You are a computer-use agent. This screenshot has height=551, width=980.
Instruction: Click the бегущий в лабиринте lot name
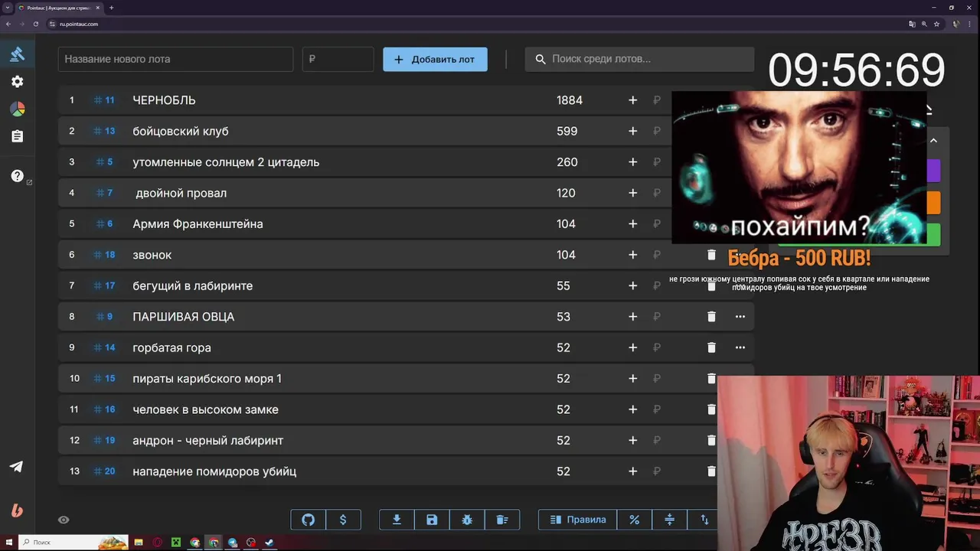click(192, 285)
